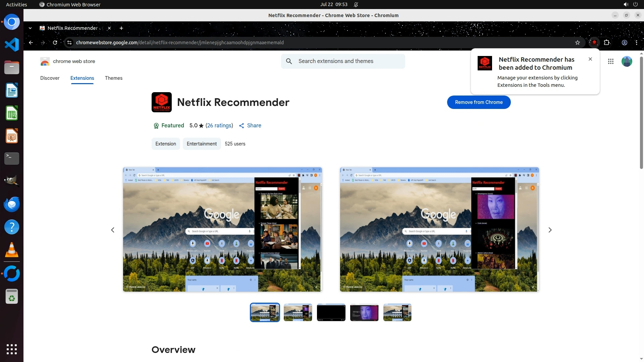The height and width of the screenshot is (362, 644).
Task: Click the Netflix Recommender extension toolbar icon
Action: (594, 43)
